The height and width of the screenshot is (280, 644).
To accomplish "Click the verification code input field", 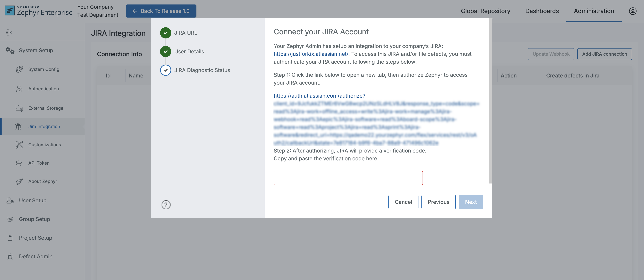I will click(x=348, y=178).
